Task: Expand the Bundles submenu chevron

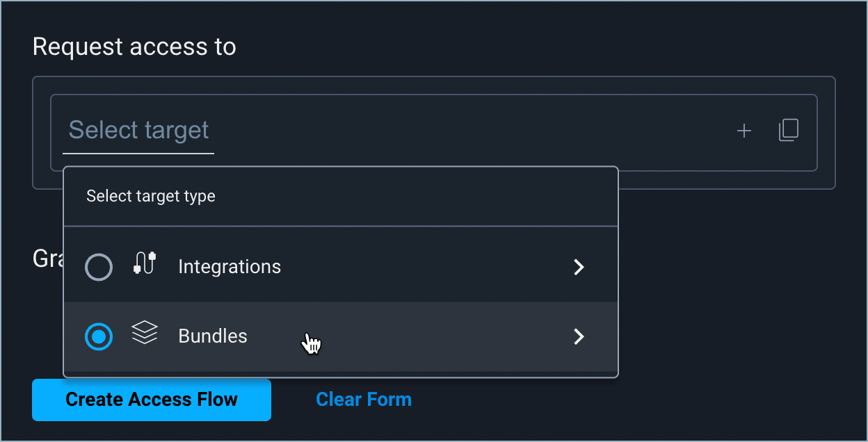Action: [x=578, y=336]
